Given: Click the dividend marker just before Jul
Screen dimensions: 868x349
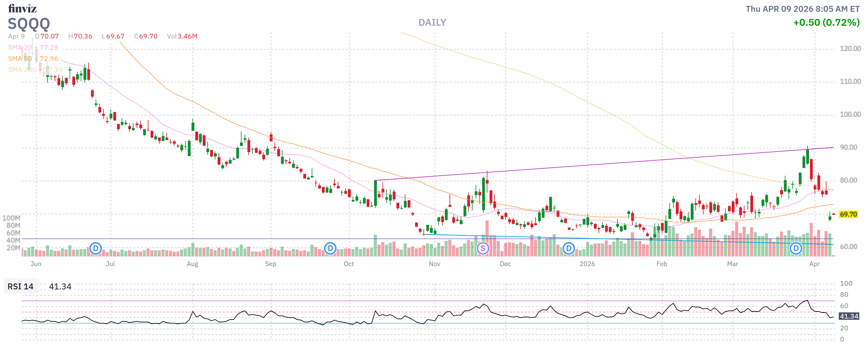Looking at the screenshot, I should 96,249.
